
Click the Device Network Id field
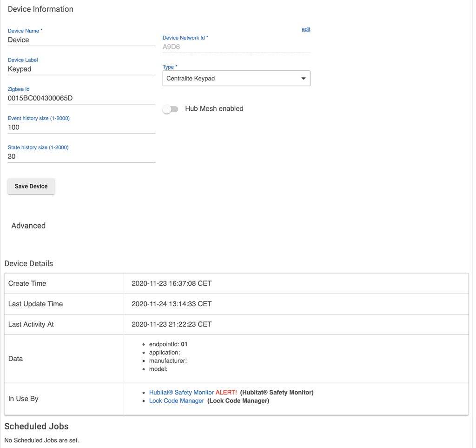236,47
